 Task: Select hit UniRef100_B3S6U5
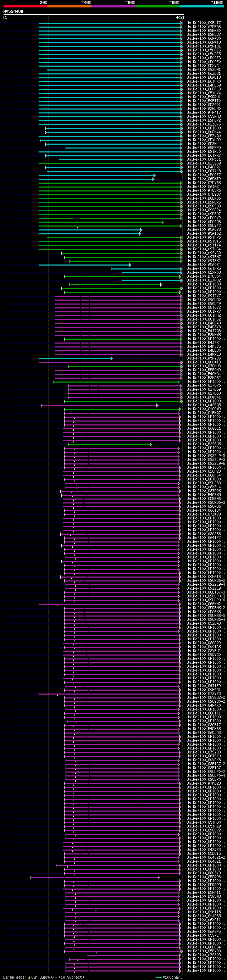click(x=203, y=444)
